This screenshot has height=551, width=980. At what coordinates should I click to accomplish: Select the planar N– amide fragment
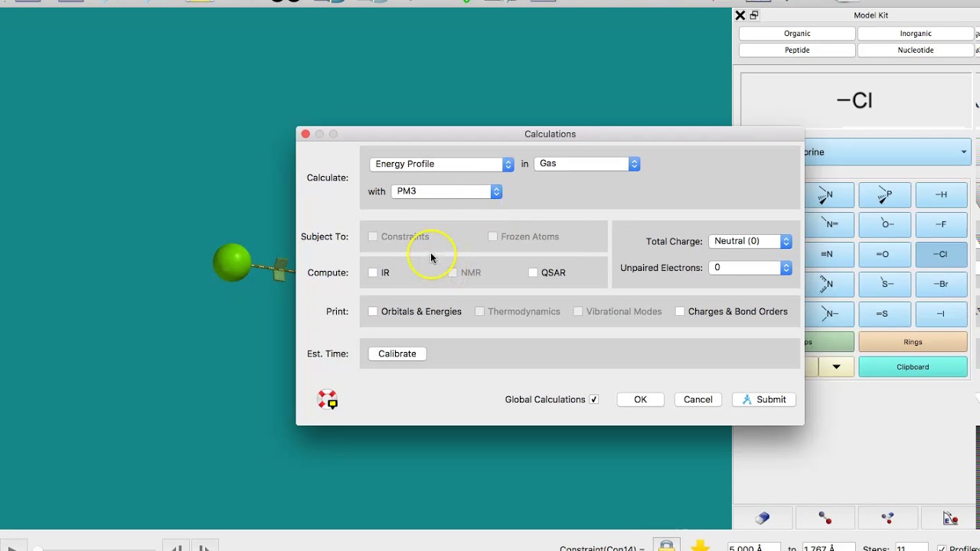[x=829, y=314]
